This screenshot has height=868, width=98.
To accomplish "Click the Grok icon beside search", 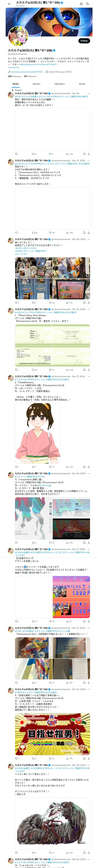I will pyautogui.click(x=81, y=4).
